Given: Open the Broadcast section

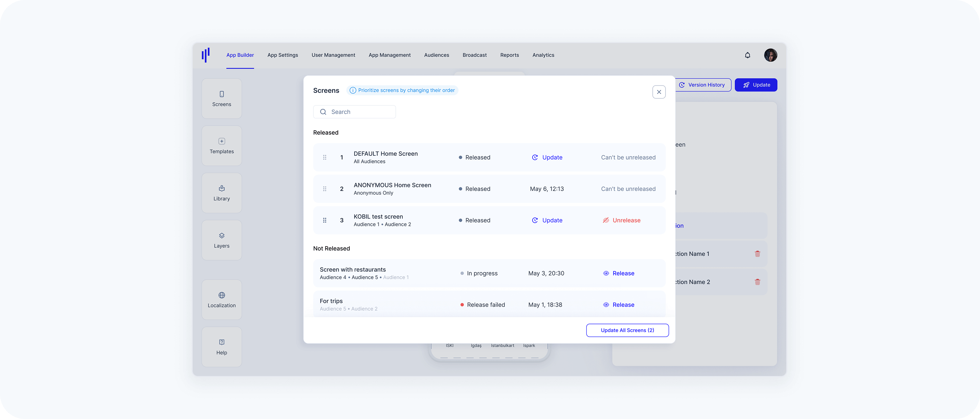Looking at the screenshot, I should point(474,55).
